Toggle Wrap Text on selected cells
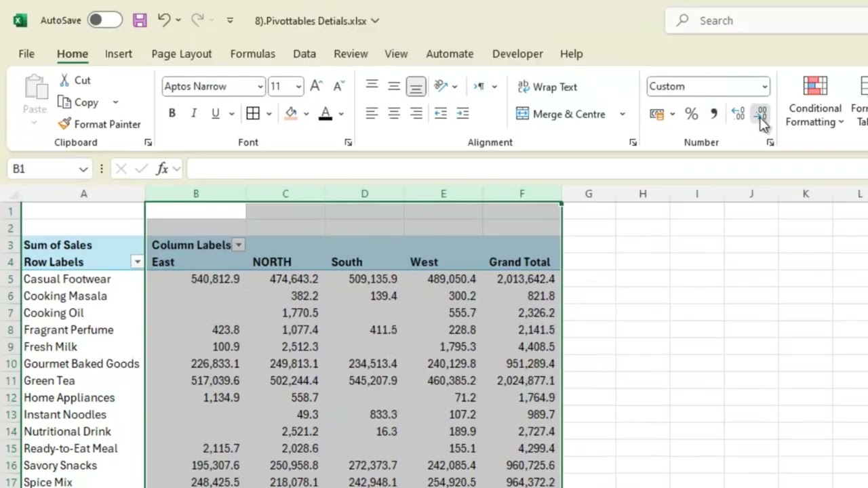Viewport: 868px width, 488px height. [x=547, y=87]
